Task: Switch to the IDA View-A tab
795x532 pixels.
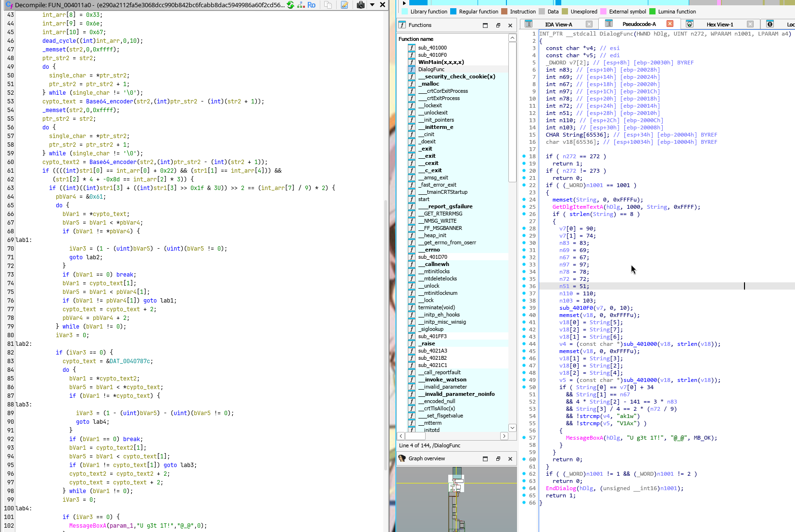Action: (558, 25)
